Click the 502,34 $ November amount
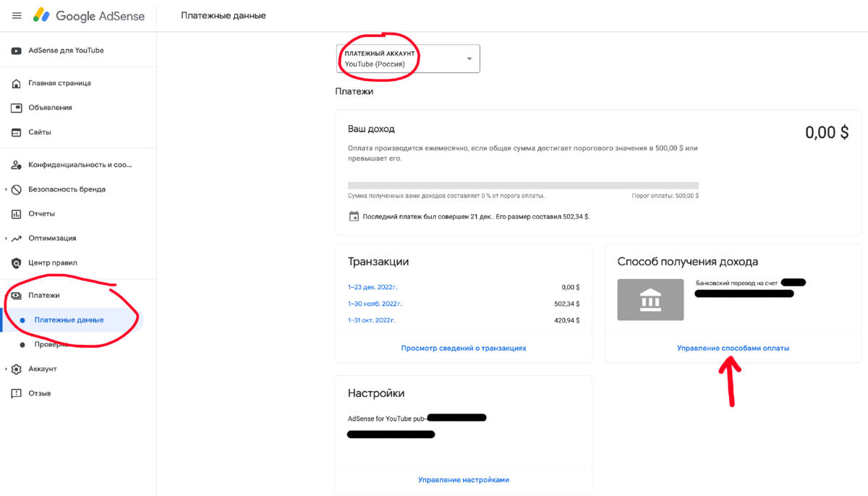 point(566,304)
